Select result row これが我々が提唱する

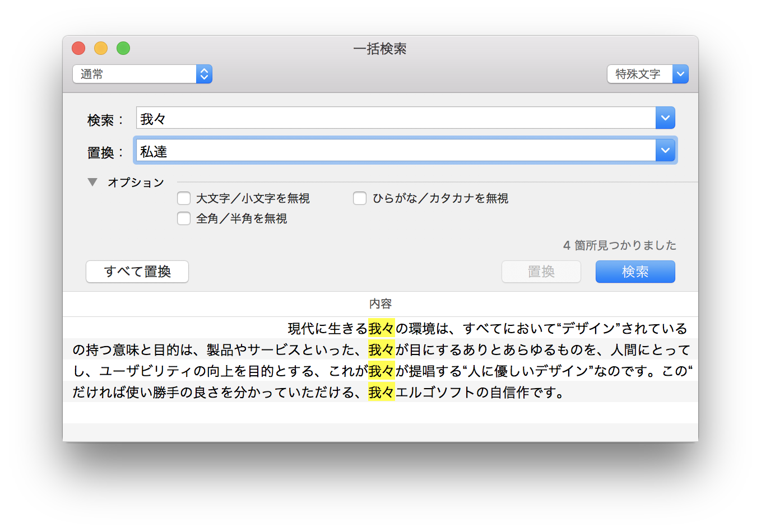[x=380, y=371]
